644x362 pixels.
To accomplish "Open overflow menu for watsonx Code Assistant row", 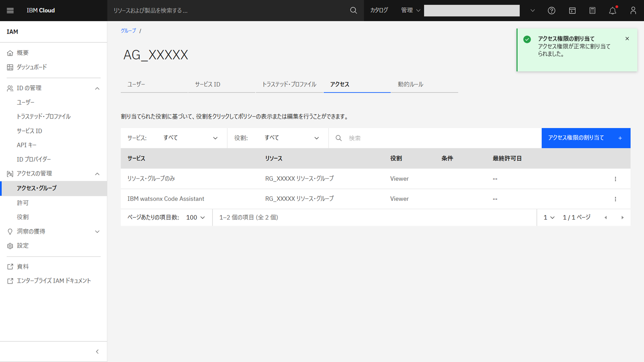I will (615, 199).
